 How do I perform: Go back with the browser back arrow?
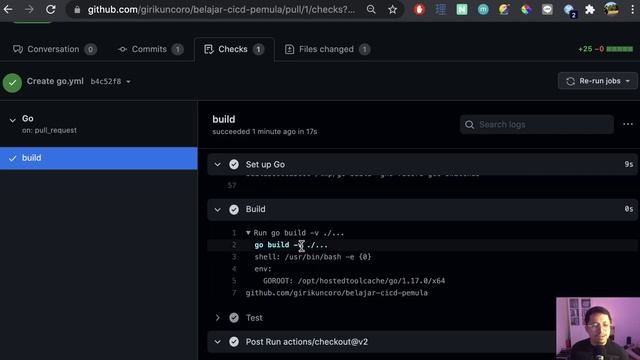pos(8,9)
